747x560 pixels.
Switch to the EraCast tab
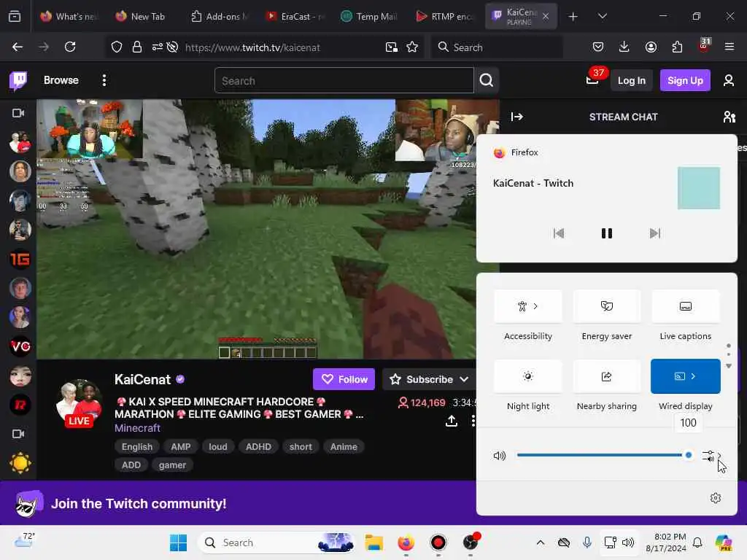coord(295,16)
